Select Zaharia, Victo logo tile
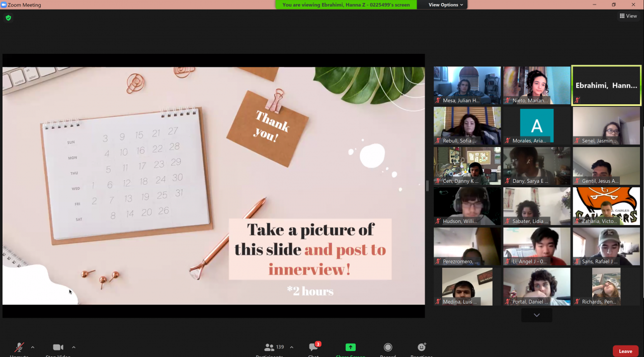 pos(606,206)
